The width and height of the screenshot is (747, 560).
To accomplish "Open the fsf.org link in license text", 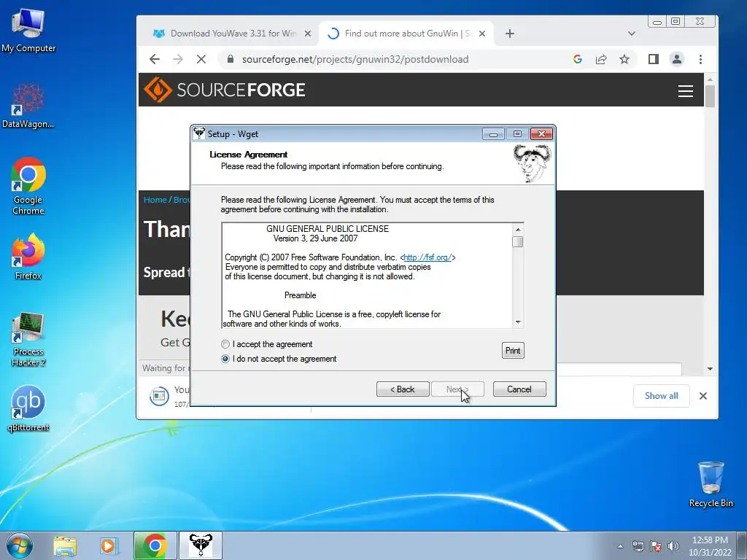I will [427, 257].
